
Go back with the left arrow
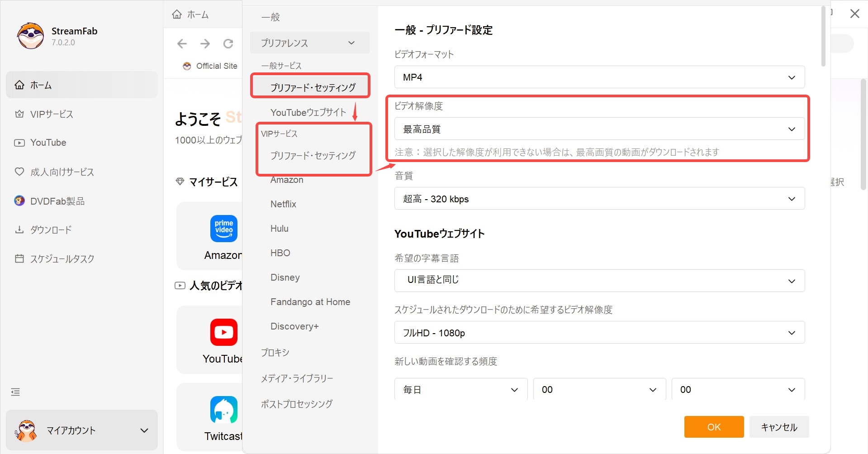point(182,43)
